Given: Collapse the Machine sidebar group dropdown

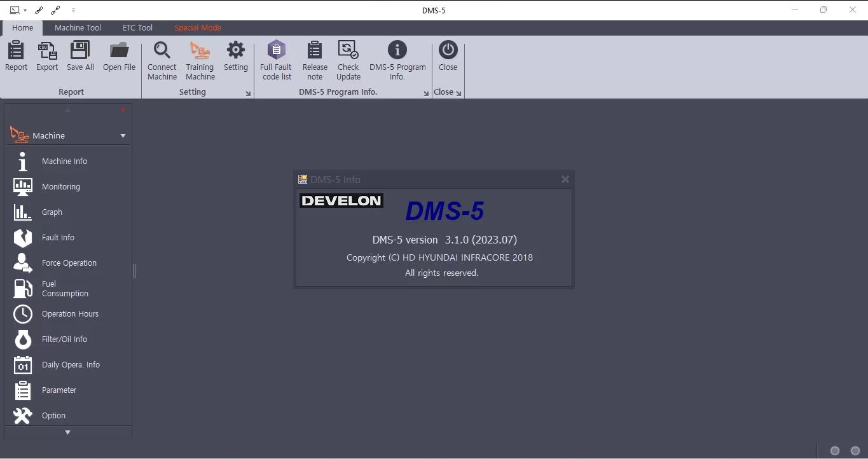Looking at the screenshot, I should tap(123, 136).
